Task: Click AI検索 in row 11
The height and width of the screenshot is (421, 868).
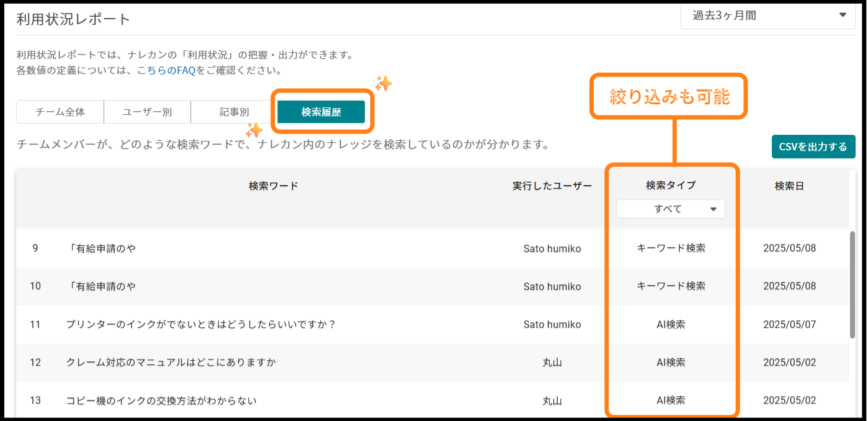Action: pos(671,324)
